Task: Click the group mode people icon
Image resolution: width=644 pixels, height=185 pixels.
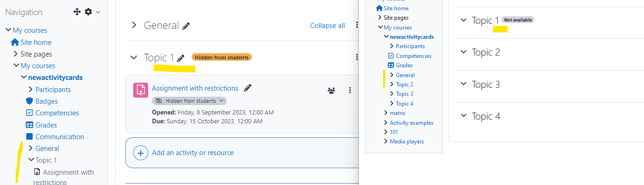Action: [331, 91]
